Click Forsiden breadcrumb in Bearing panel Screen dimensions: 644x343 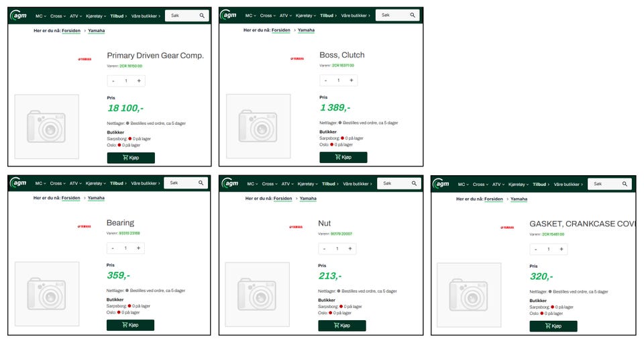70,197
